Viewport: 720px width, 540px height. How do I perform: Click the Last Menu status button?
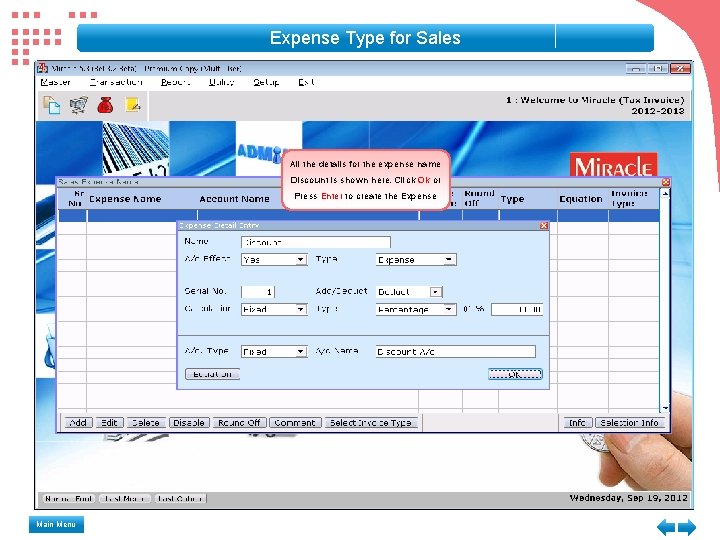click(124, 499)
